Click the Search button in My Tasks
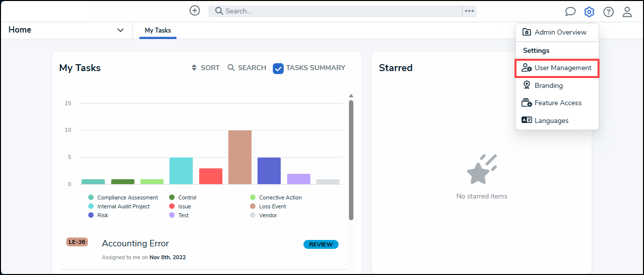 click(x=247, y=68)
